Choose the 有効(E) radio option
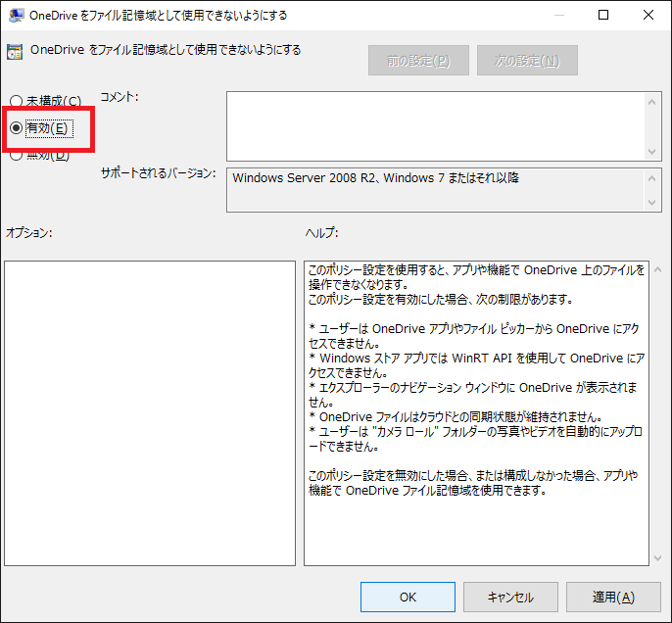Screen dimensions: 672x623 coord(16,128)
